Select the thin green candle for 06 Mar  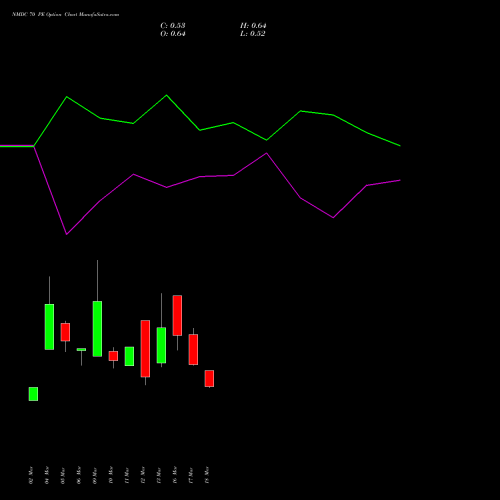pyautogui.click(x=81, y=350)
